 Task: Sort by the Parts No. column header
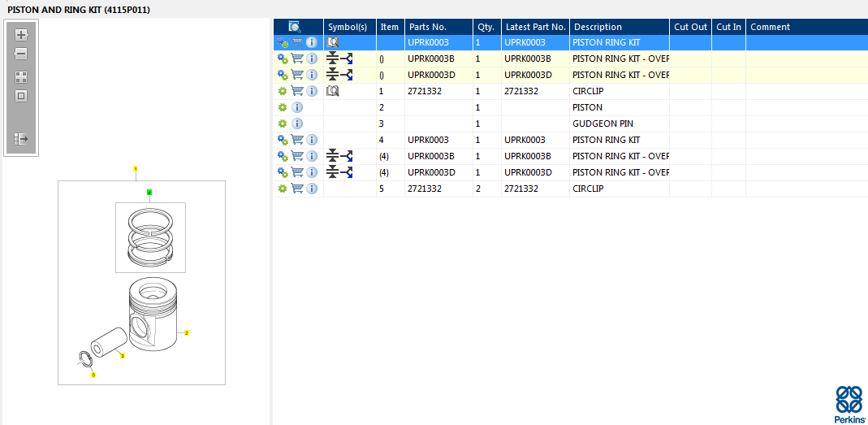427,27
